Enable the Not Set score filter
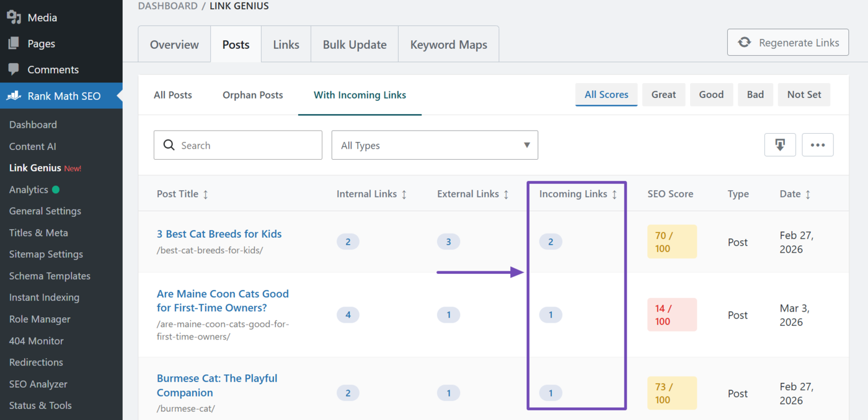Screen dimensions: 868x420 click(804, 94)
